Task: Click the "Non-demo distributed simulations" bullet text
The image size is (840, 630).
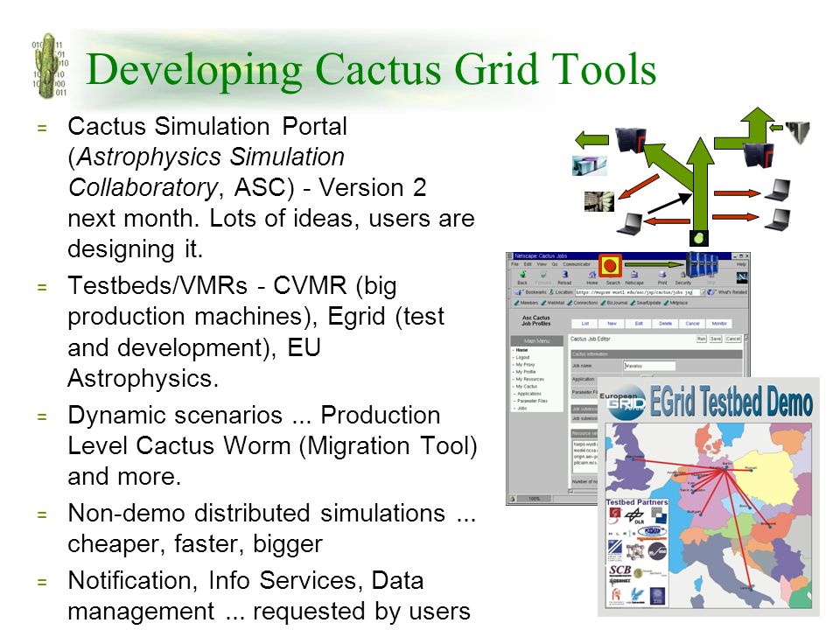Action: (x=256, y=514)
